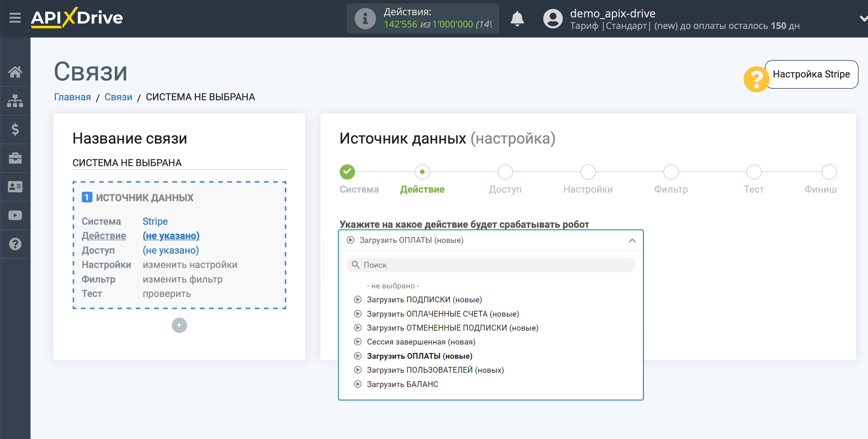Choose Загрузить ОТМЕНЕННЫЕ ПОДПИСКИ (новые)
This screenshot has height=439, width=868.
coord(453,327)
